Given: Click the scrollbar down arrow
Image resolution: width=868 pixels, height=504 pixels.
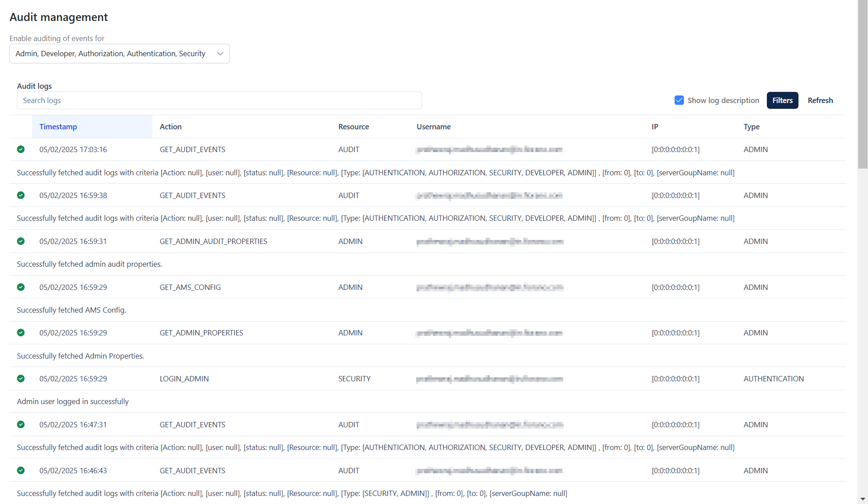Looking at the screenshot, I should click(863, 499).
